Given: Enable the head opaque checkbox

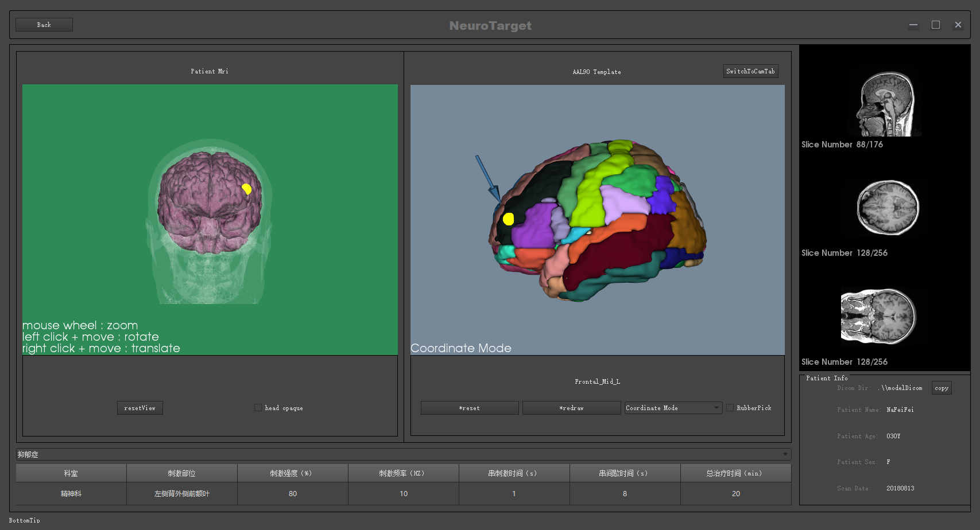Looking at the screenshot, I should (x=258, y=408).
